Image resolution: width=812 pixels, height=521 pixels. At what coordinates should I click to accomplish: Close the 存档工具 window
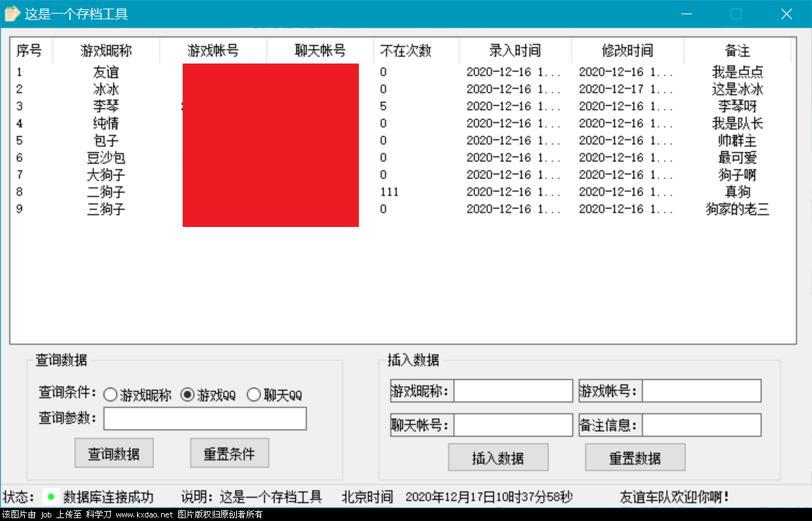pyautogui.click(x=786, y=14)
